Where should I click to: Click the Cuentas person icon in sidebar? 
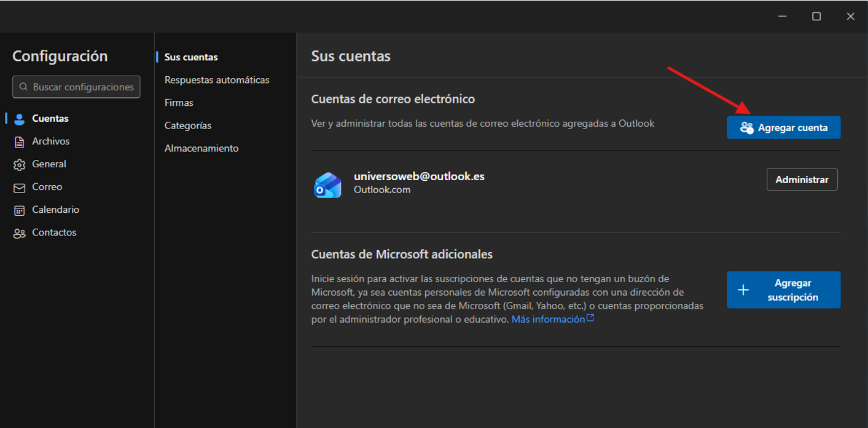[20, 119]
